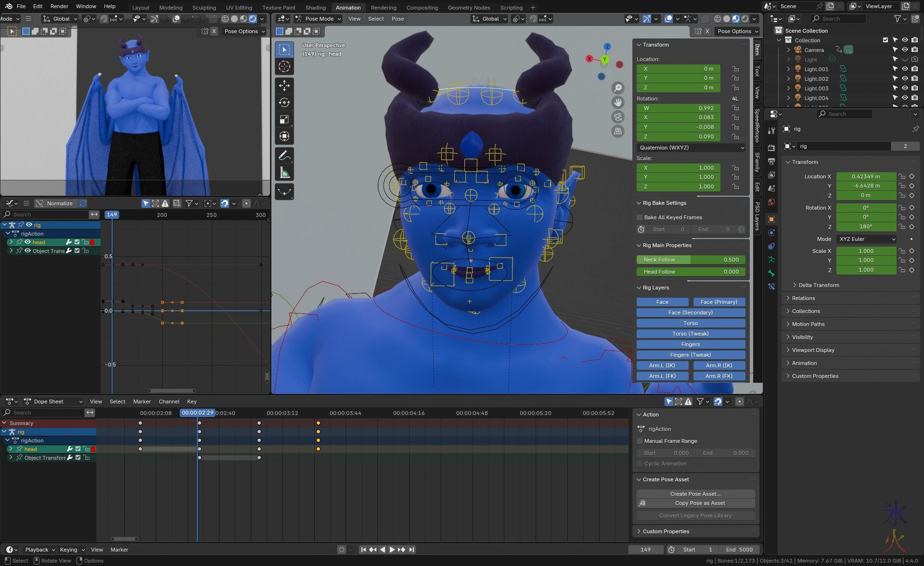The height and width of the screenshot is (566, 924).
Task: Select the Scale tool icon
Action: [284, 119]
